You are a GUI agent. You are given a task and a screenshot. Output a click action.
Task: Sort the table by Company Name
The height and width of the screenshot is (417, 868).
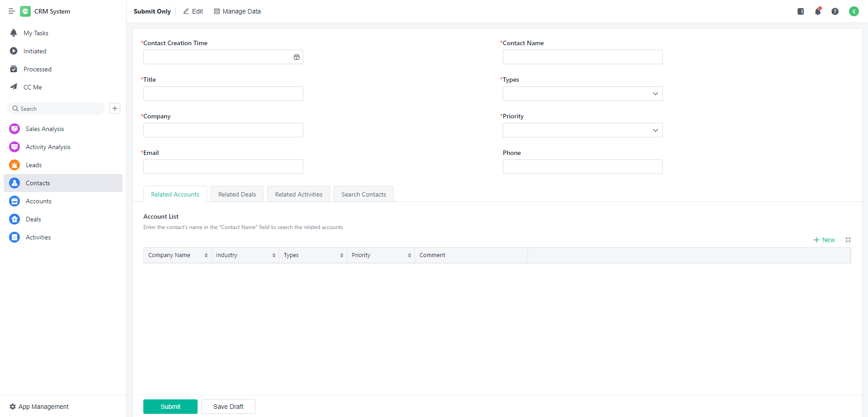click(206, 255)
